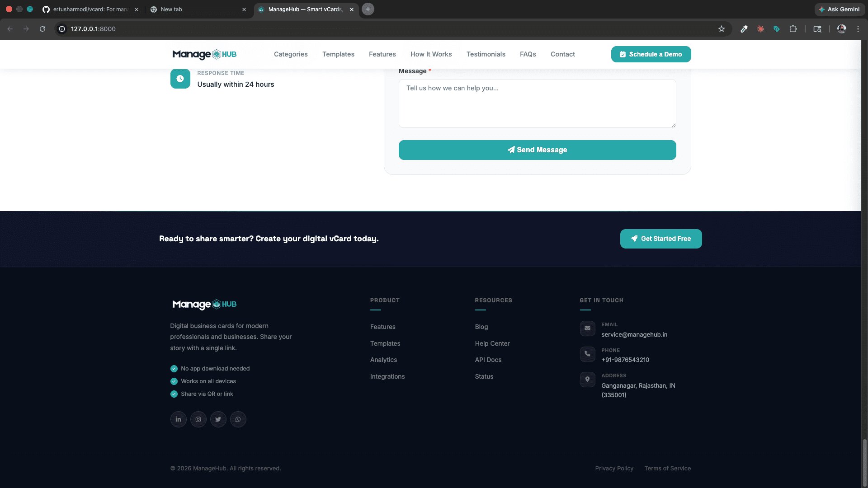Viewport: 868px width, 488px height.
Task: Bookmark this page with the star icon
Action: 722,29
